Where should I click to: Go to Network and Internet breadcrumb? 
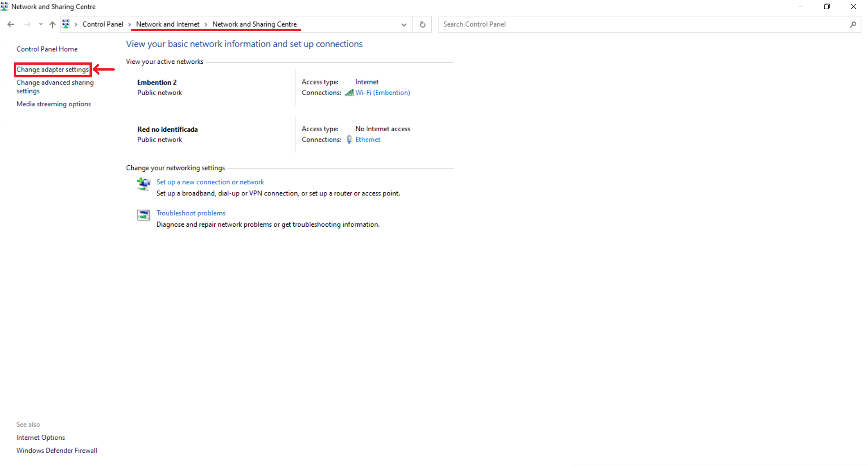(x=167, y=24)
